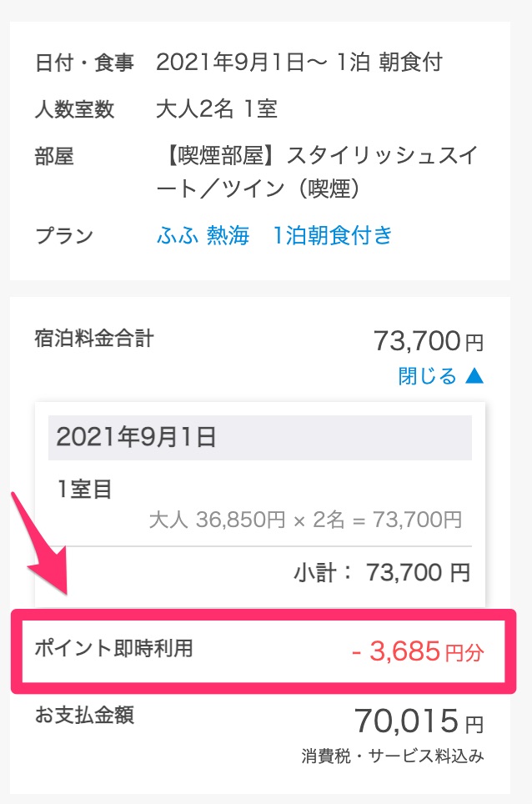Click the 【喫煙部屋】スタイリッシュスイート room description
Screen dimensions: 532x804
pyautogui.click(x=317, y=172)
